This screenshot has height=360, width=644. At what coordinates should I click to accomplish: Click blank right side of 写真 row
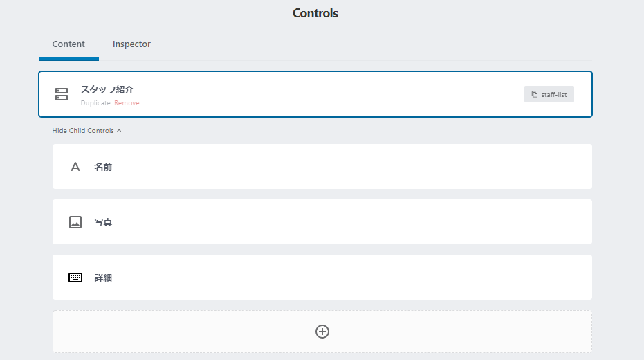coord(450,222)
